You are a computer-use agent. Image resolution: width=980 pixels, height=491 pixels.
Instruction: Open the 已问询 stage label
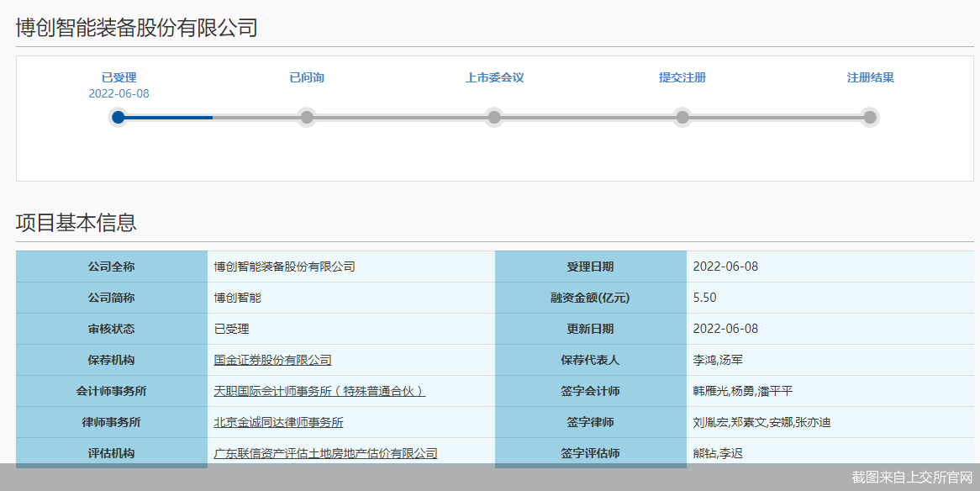tap(307, 77)
